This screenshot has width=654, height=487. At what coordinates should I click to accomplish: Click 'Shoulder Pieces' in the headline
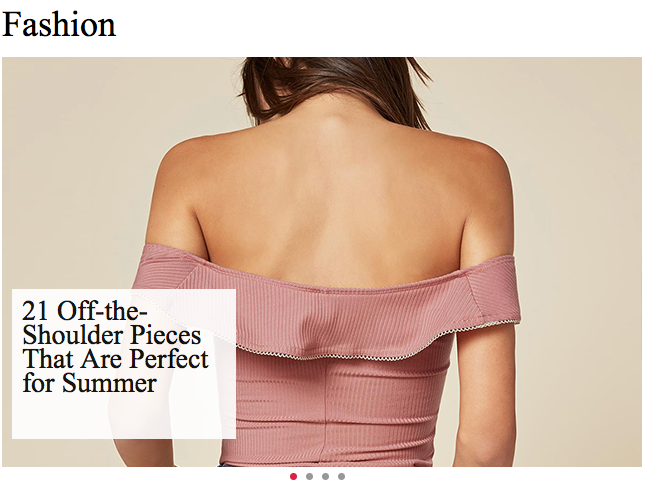[112, 335]
